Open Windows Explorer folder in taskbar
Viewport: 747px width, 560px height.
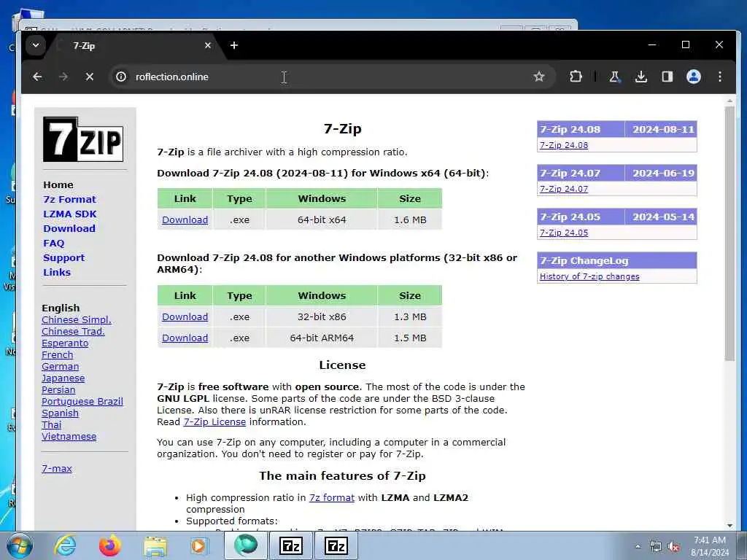pos(155,546)
